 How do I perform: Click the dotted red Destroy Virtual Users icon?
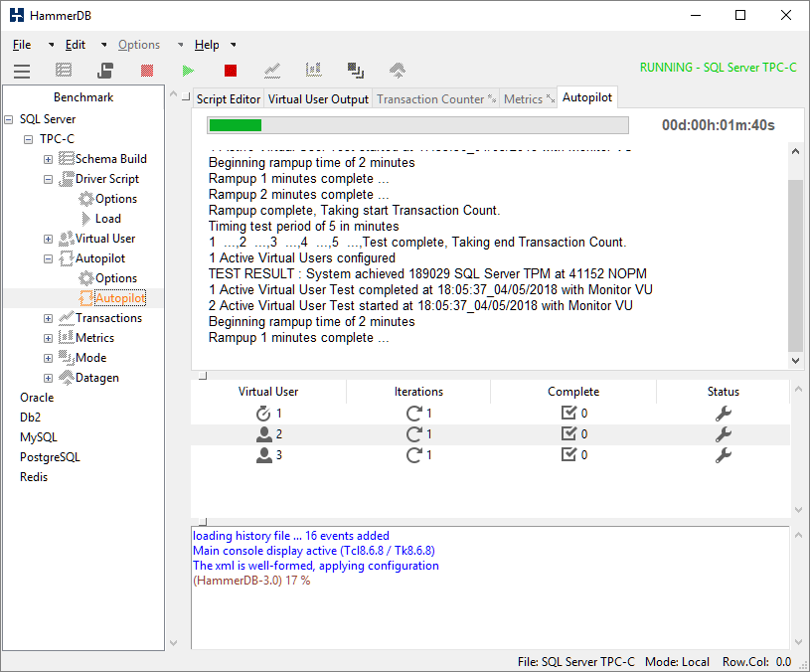pos(147,71)
